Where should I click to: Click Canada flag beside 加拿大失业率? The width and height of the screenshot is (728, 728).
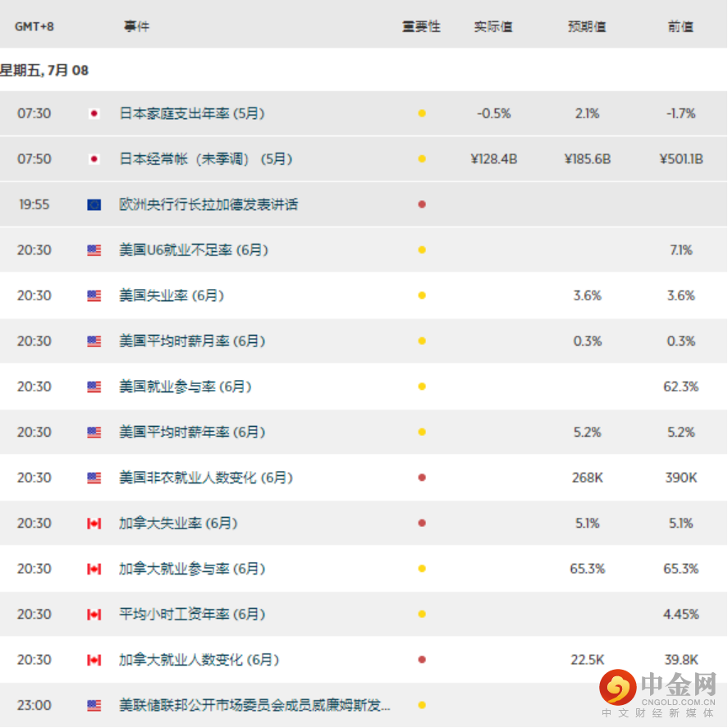point(94,523)
